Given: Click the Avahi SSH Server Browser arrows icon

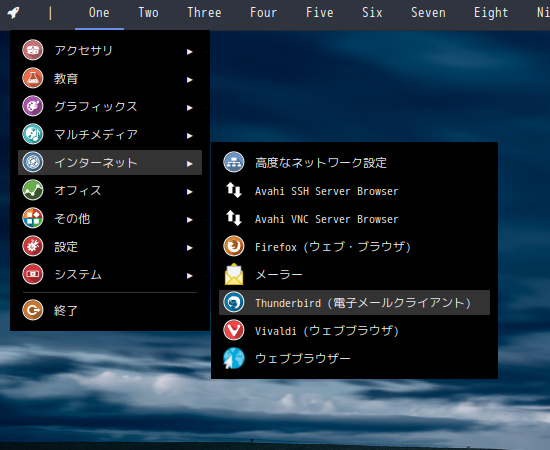Looking at the screenshot, I should (234, 190).
